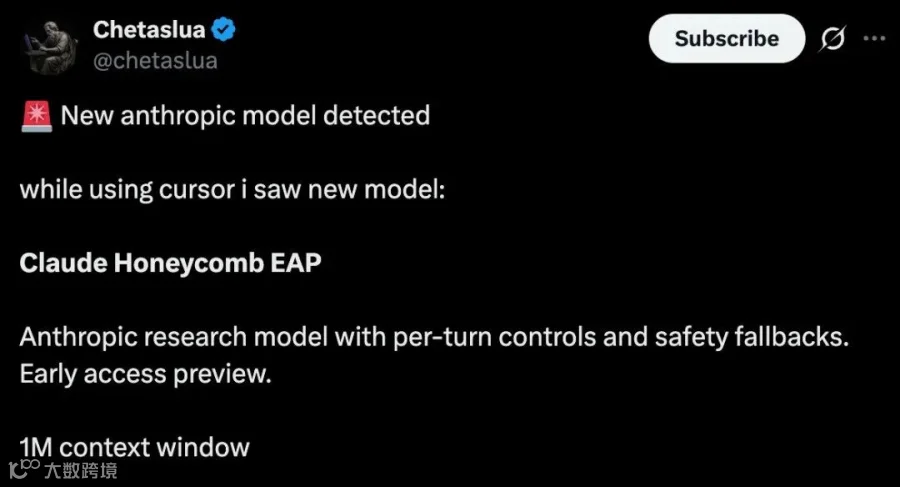Open the three-dot more options menu
The width and height of the screenshot is (900, 487).
point(874,38)
